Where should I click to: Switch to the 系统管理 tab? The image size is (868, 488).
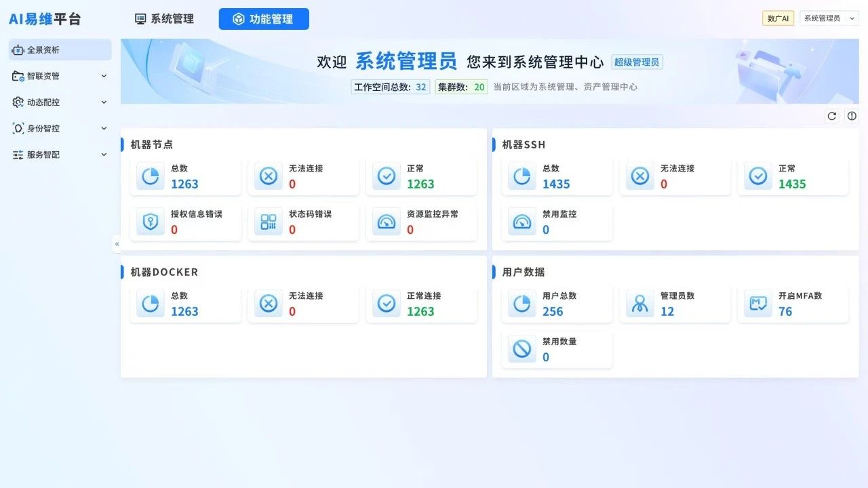(x=163, y=18)
